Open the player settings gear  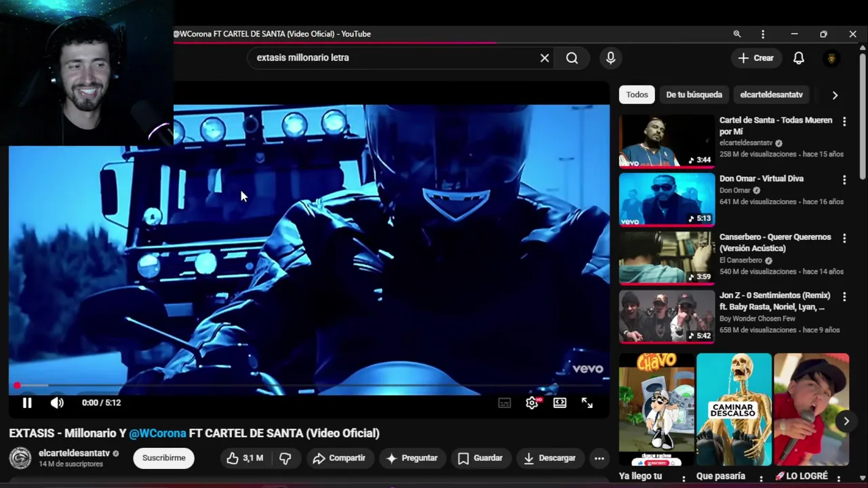pos(532,403)
